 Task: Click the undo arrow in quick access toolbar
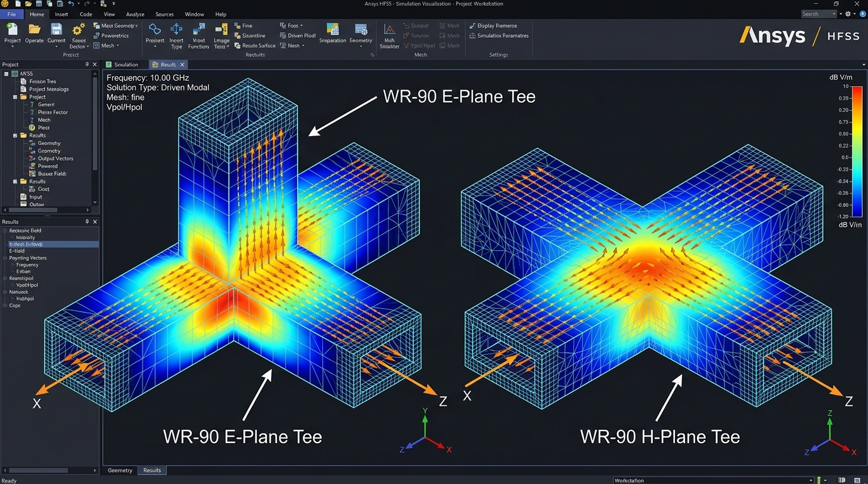pos(71,4)
